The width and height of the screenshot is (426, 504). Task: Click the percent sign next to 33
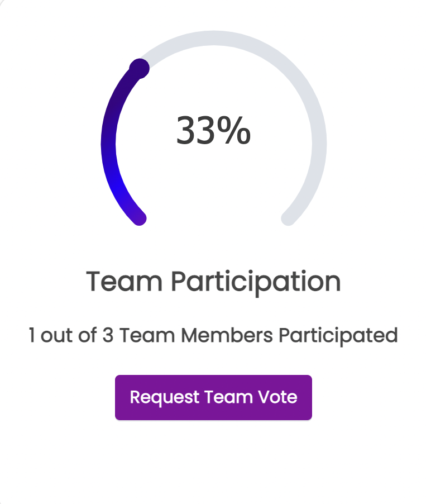[233, 130]
